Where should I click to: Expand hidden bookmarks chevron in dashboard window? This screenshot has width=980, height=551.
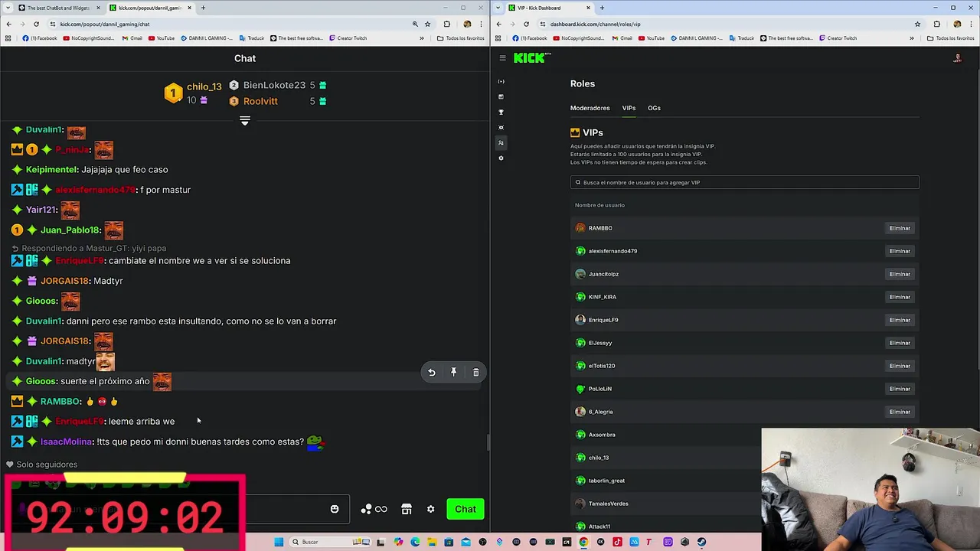(x=912, y=38)
